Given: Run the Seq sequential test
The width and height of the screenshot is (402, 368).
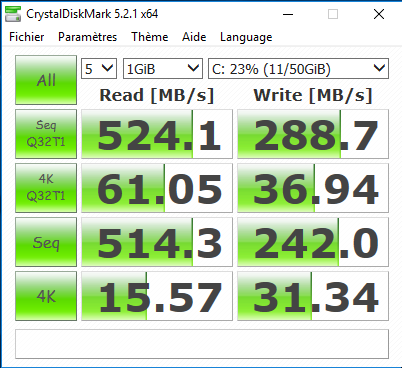Looking at the screenshot, I should tap(46, 242).
